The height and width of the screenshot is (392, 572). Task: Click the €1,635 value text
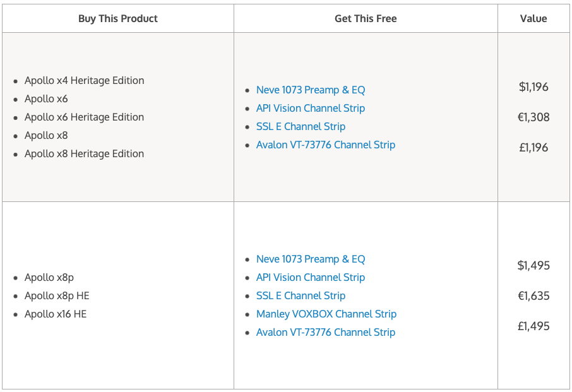[x=533, y=296]
